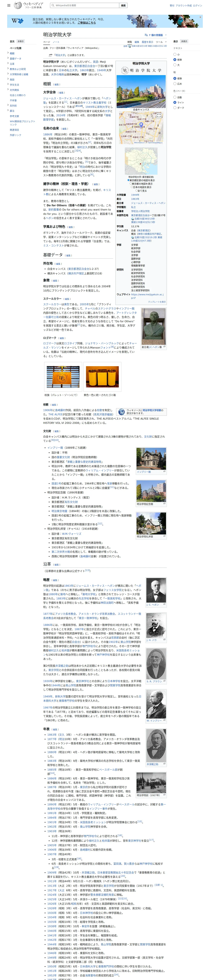
Task: Select the 閲覧 tab
Action: tap(130, 42)
